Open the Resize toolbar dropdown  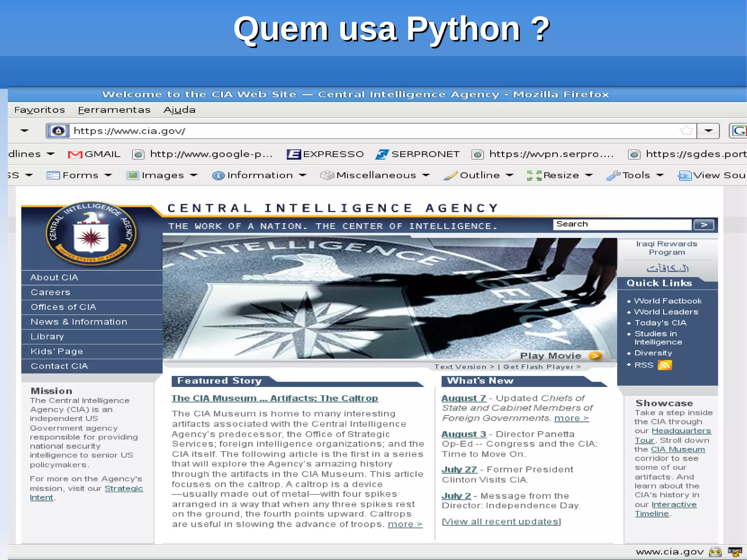tap(560, 175)
